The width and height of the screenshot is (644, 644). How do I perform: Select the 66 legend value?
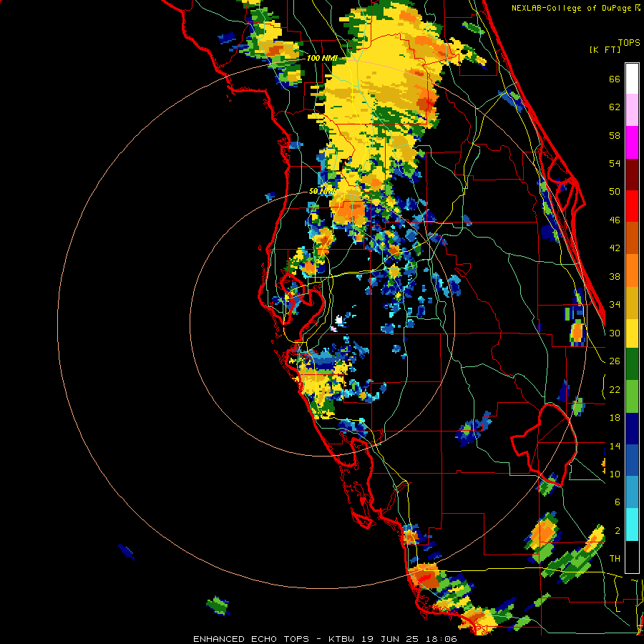click(x=615, y=79)
